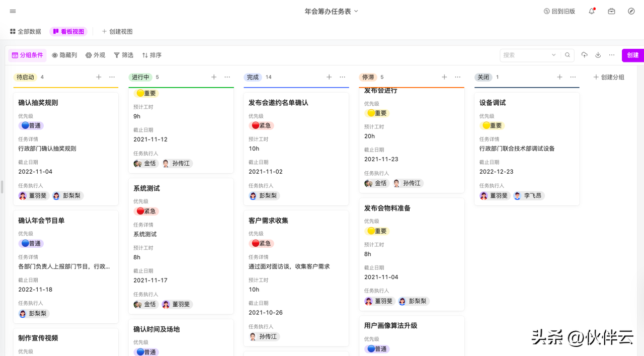Open the hamburger menu icon

pos(13,11)
